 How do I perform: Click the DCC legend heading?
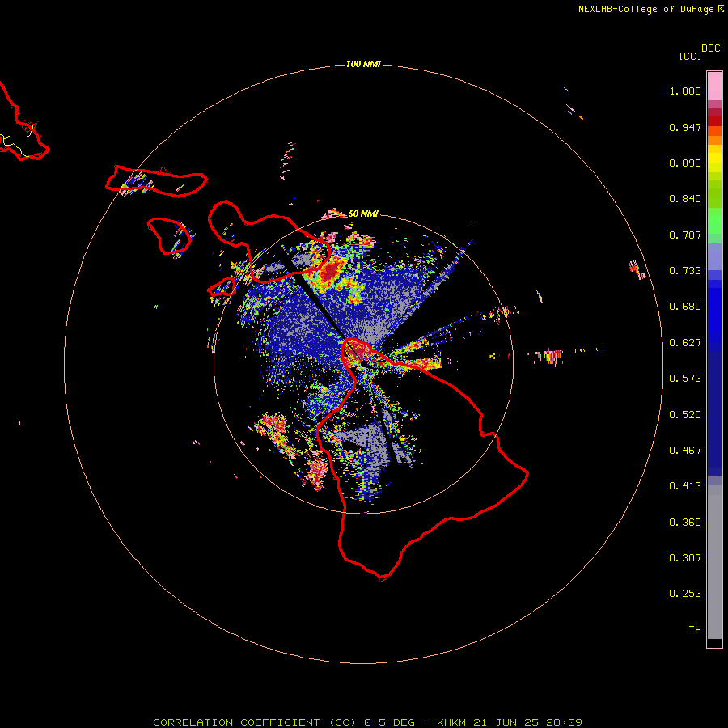click(x=710, y=49)
